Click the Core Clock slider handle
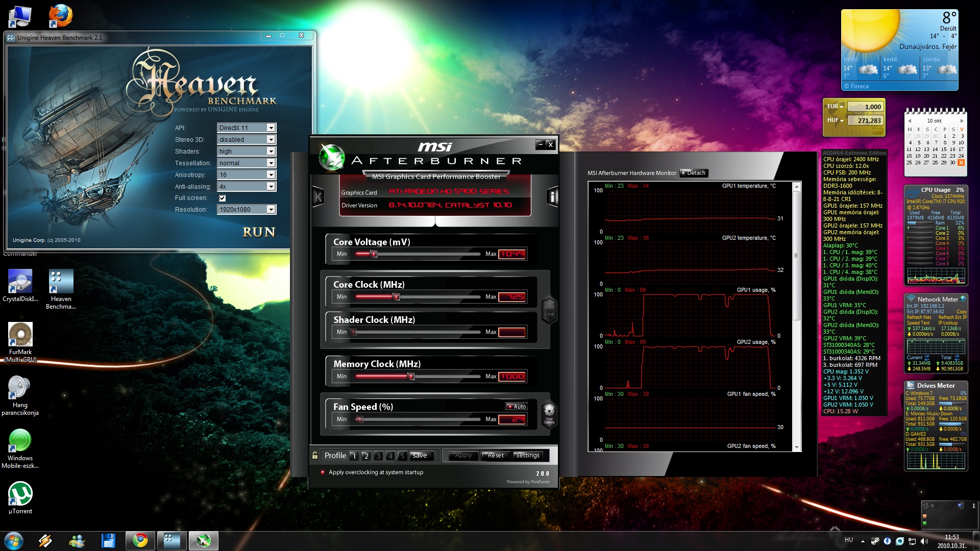 [396, 296]
